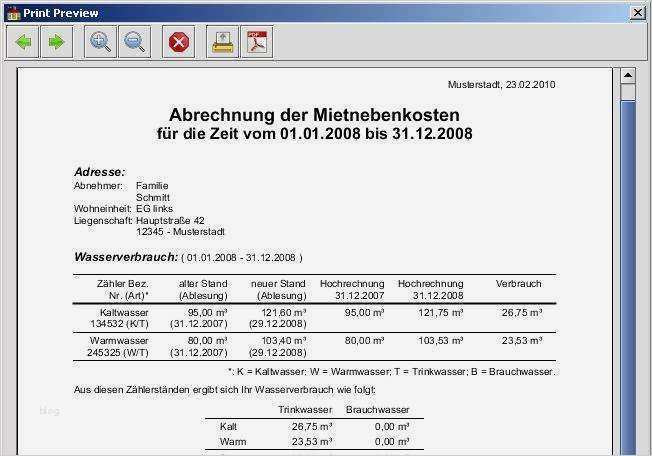Click the '121,60 m³' new reading
The image size is (652, 456).
[x=284, y=312]
